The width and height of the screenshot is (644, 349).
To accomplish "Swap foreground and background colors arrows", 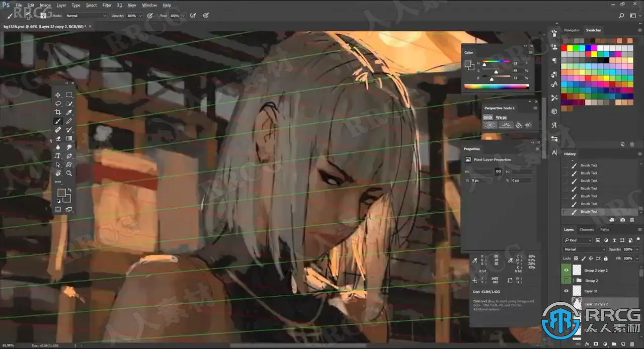I will coord(69,190).
